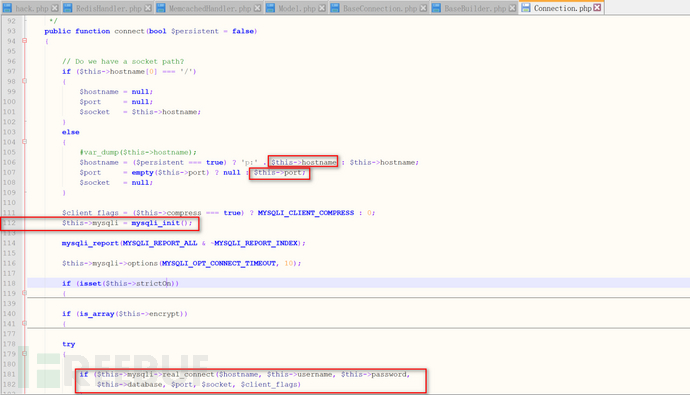Expand the folded block at line 141
The image size is (690, 395).
25,324
